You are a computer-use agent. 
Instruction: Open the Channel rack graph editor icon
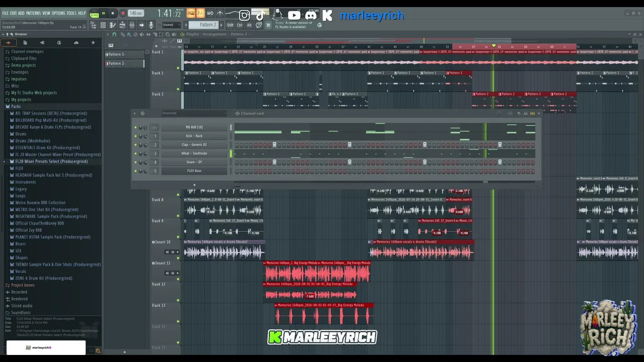coord(526,114)
